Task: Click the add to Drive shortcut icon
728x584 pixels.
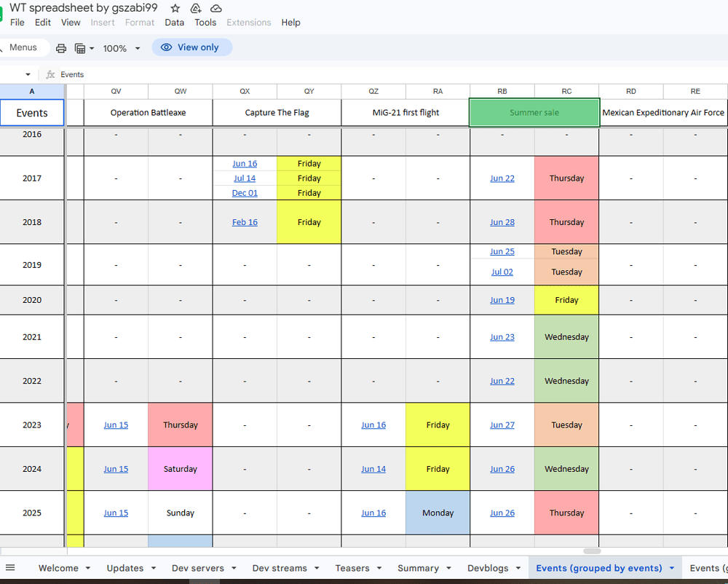Action: [x=195, y=8]
